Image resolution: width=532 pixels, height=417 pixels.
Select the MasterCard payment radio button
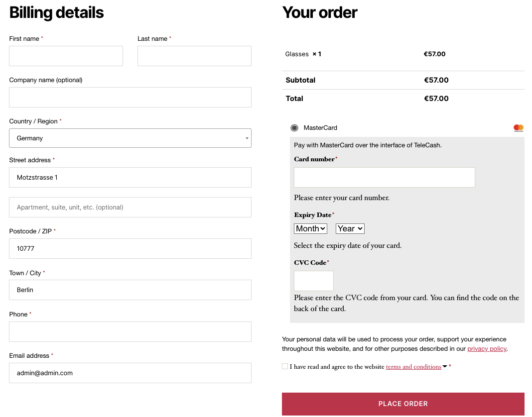click(294, 128)
